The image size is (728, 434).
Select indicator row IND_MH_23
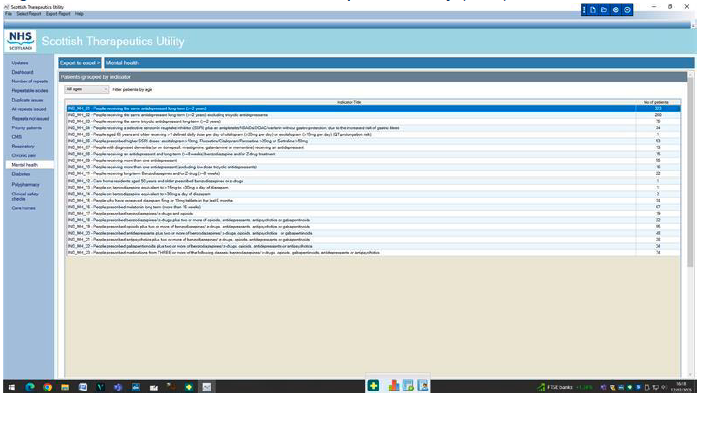coord(373,253)
